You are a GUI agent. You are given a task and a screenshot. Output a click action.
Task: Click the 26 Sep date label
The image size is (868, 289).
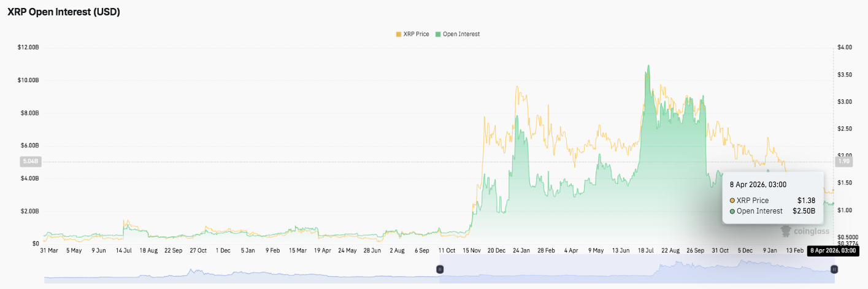coord(695,250)
